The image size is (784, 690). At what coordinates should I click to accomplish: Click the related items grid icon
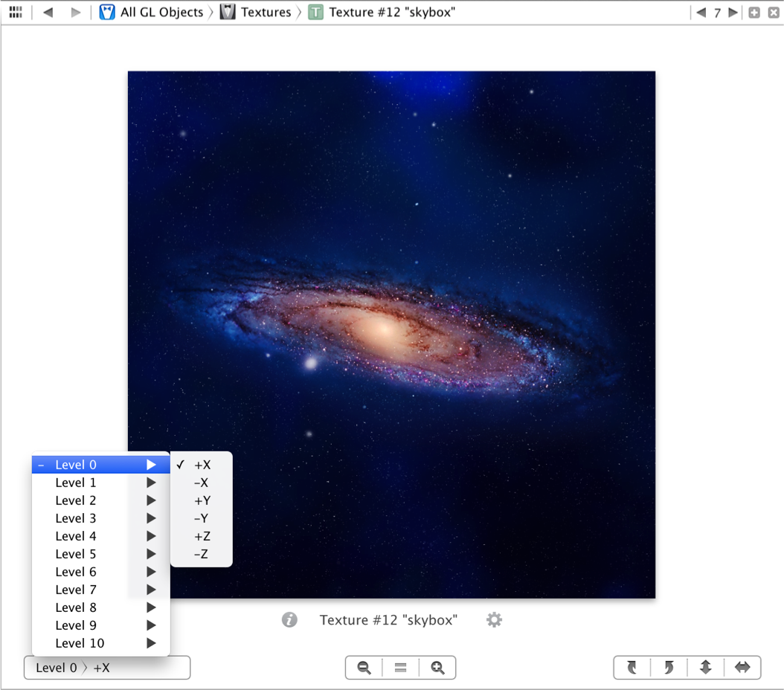(15, 13)
